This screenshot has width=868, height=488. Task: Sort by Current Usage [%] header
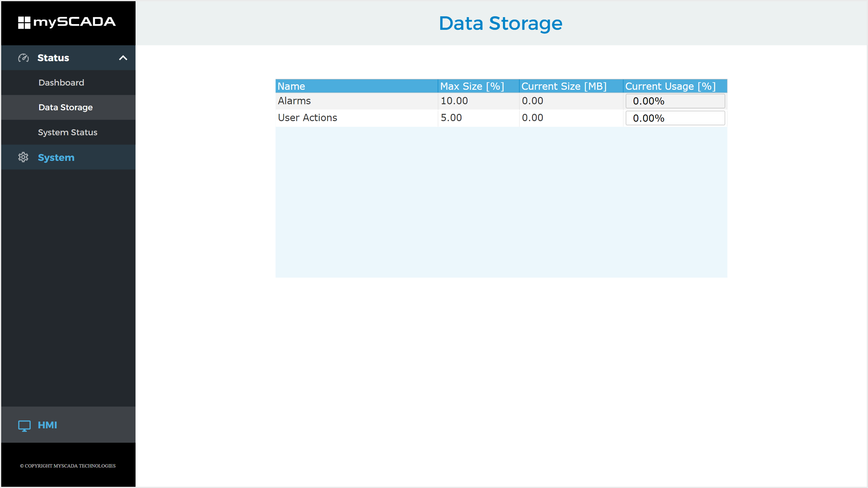[x=675, y=86]
